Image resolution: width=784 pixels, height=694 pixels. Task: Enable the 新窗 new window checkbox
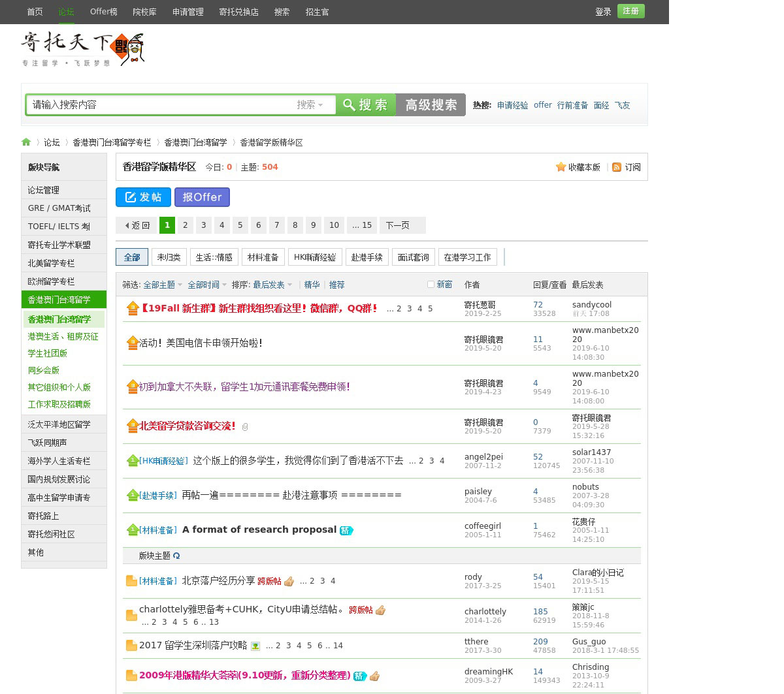point(431,285)
